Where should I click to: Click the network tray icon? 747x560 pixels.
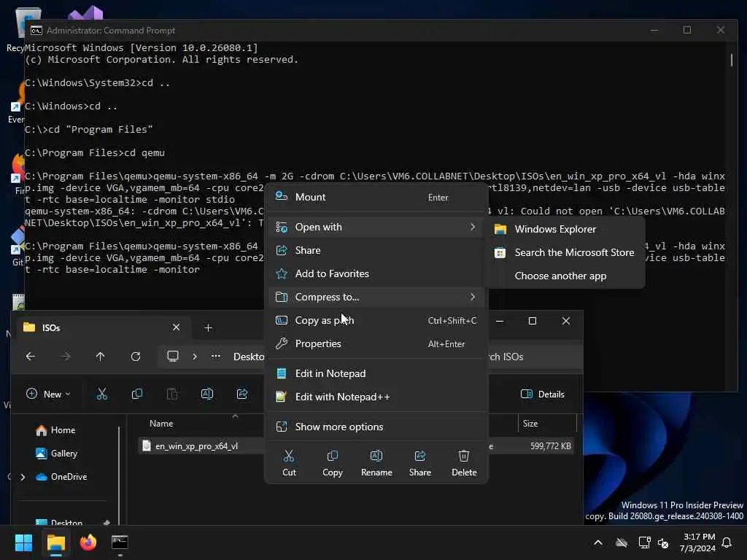pyautogui.click(x=644, y=542)
